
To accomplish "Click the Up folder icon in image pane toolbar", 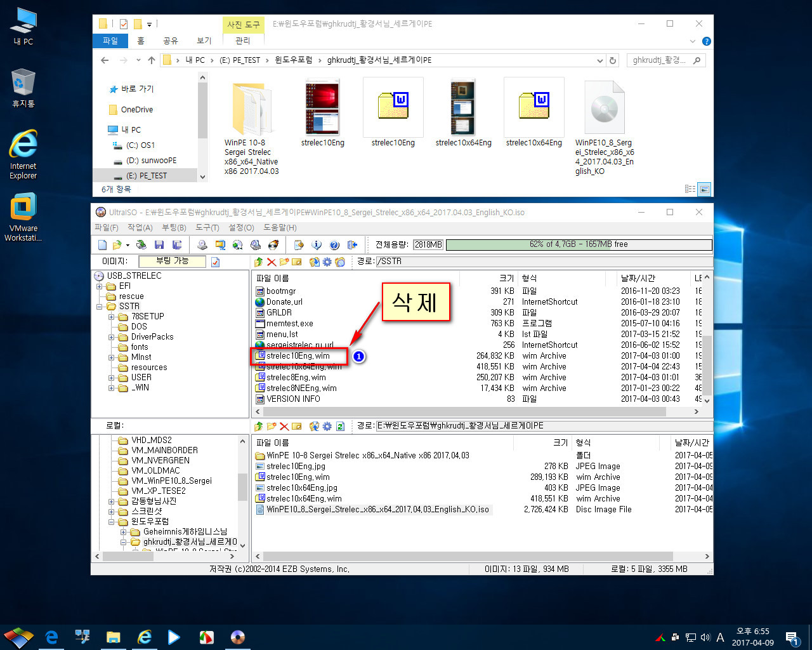I will (258, 262).
